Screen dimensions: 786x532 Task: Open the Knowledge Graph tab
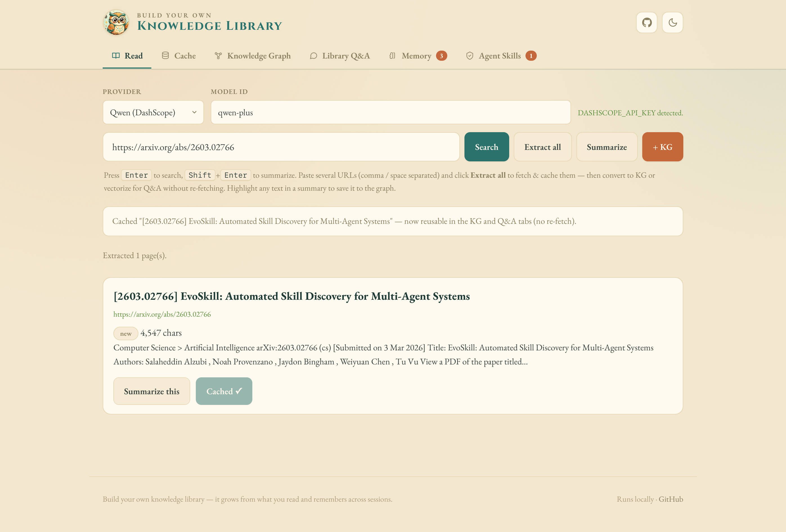(x=253, y=56)
